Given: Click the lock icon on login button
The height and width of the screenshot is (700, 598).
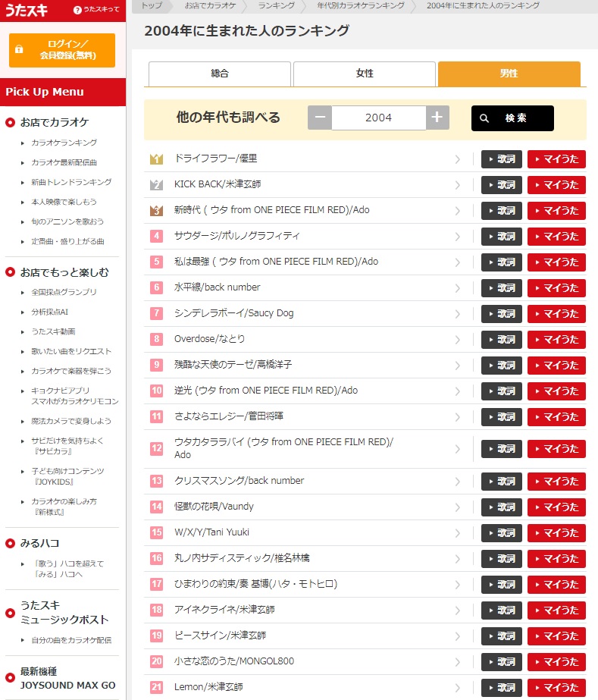Looking at the screenshot, I should click(x=19, y=49).
